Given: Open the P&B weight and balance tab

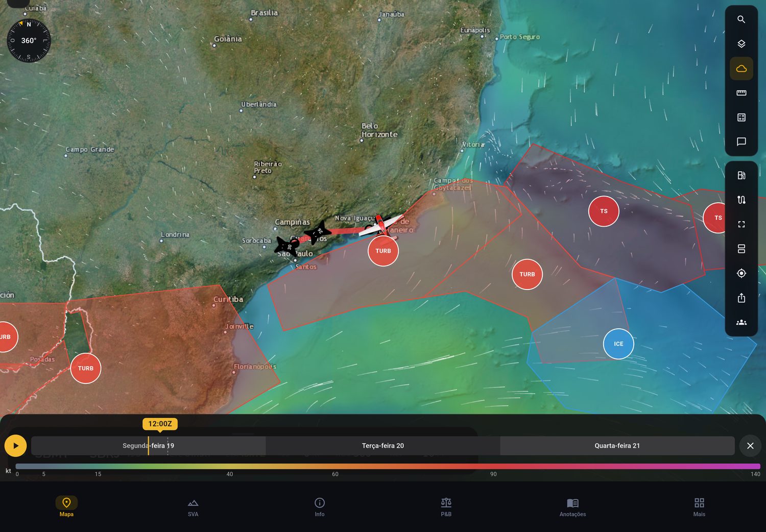Looking at the screenshot, I should (x=446, y=507).
